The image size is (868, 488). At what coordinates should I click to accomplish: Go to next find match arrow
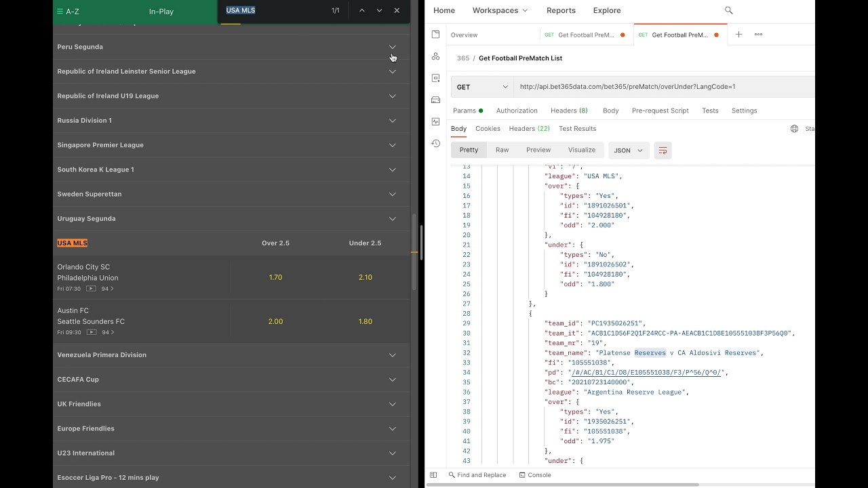379,10
